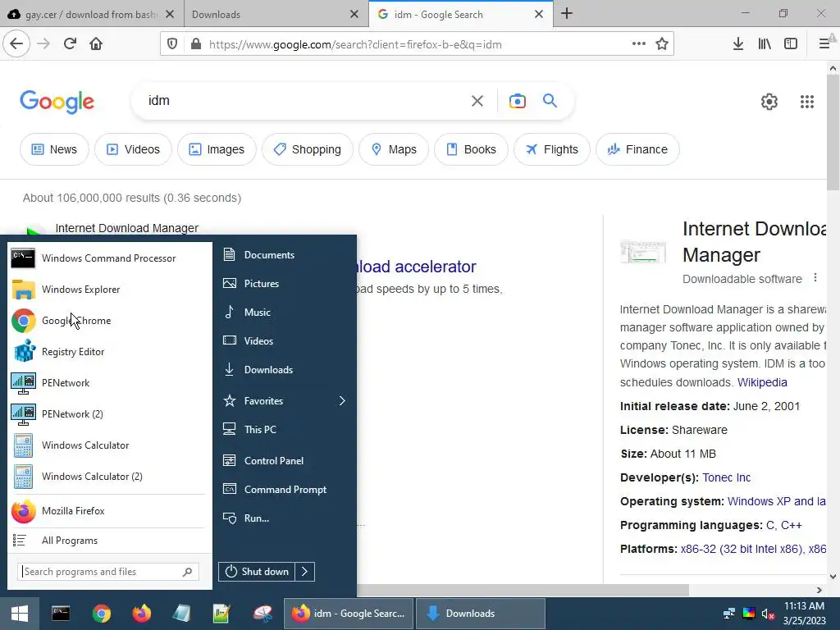The height and width of the screenshot is (630, 840).
Task: Open Google settings gear
Action: click(x=769, y=101)
